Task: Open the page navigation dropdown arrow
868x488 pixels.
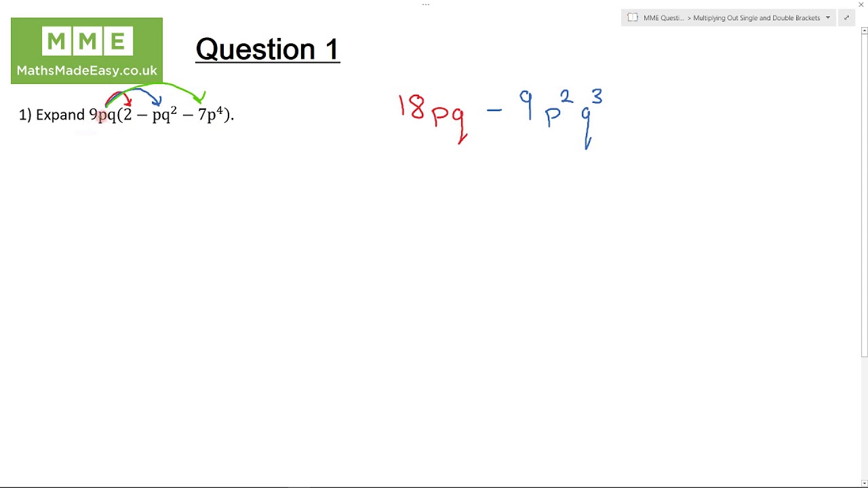Action: point(827,18)
